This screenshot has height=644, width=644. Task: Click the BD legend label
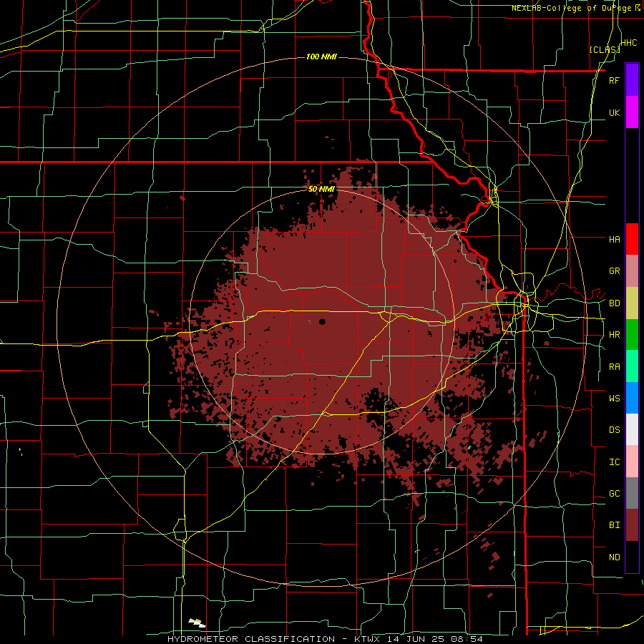pos(614,303)
